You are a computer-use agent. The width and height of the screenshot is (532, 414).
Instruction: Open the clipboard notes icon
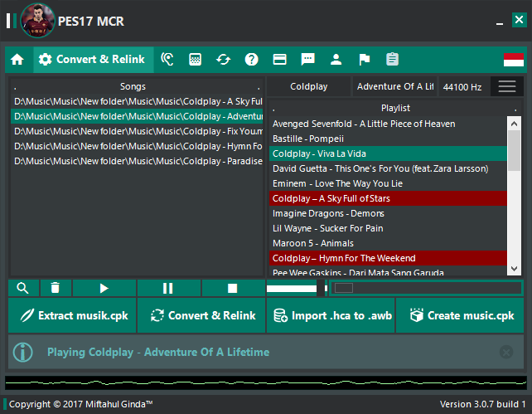point(392,60)
